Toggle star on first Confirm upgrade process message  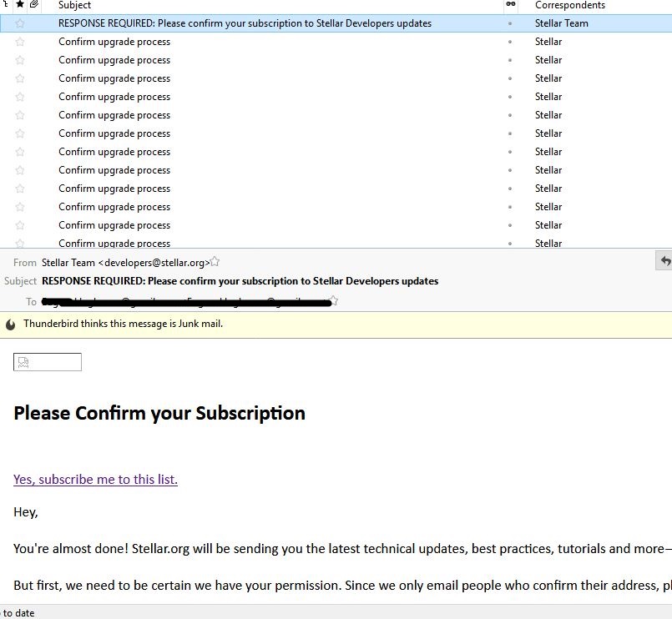[x=20, y=42]
